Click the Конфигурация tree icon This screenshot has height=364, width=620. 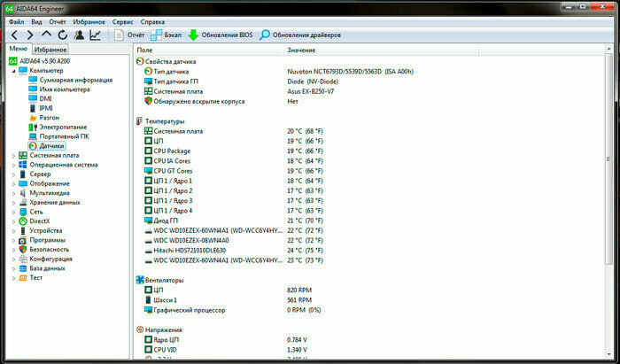pos(23,259)
